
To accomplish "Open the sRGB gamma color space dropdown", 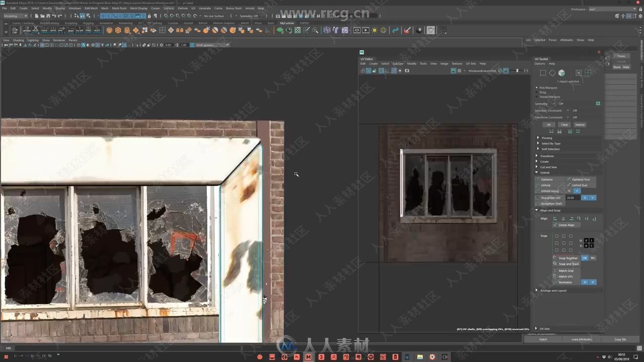I will coord(212,45).
